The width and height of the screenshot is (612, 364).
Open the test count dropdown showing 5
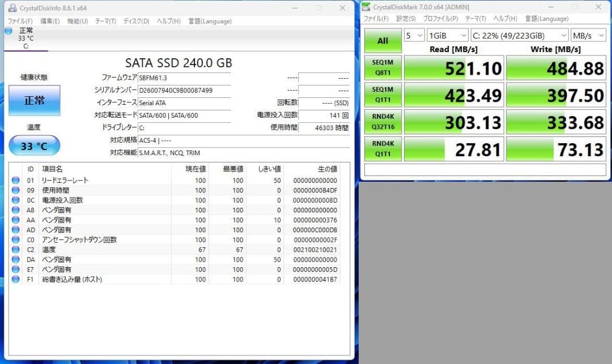(414, 35)
